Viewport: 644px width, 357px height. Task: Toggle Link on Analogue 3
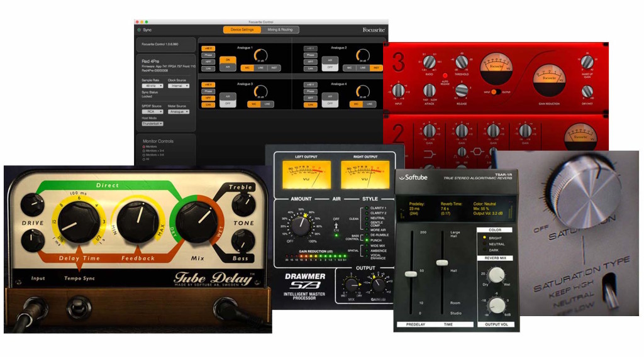[x=208, y=105]
